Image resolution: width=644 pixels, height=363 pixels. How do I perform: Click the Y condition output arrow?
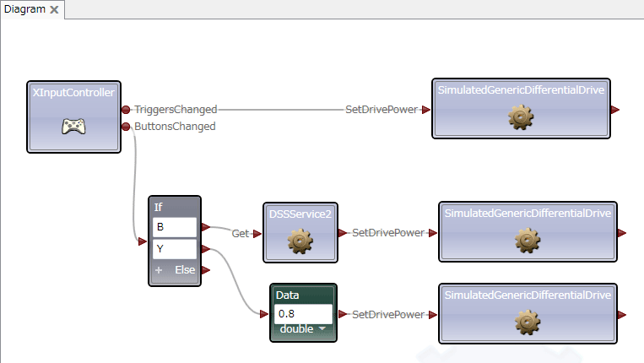coord(206,248)
